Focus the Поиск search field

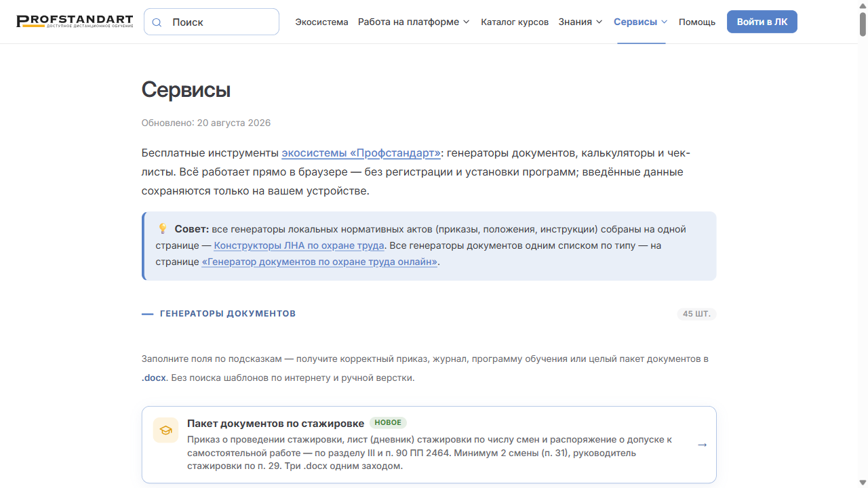coord(212,22)
